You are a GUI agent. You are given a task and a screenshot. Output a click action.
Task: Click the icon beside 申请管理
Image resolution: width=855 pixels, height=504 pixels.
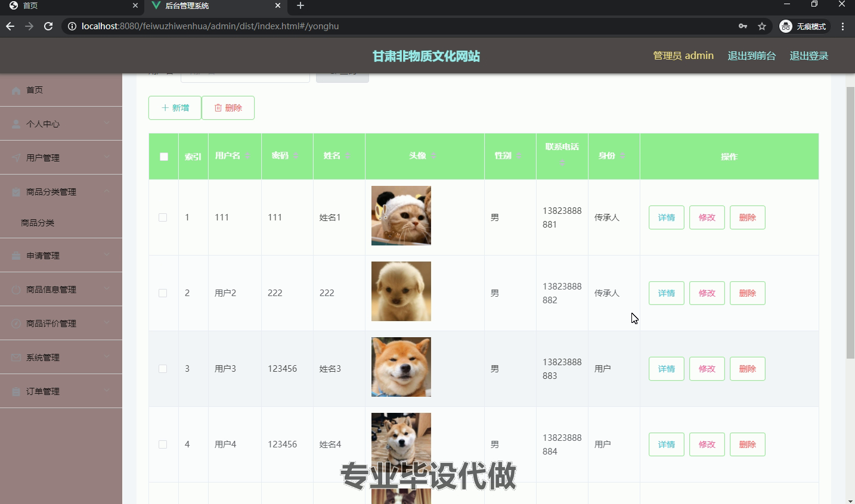pyautogui.click(x=16, y=256)
